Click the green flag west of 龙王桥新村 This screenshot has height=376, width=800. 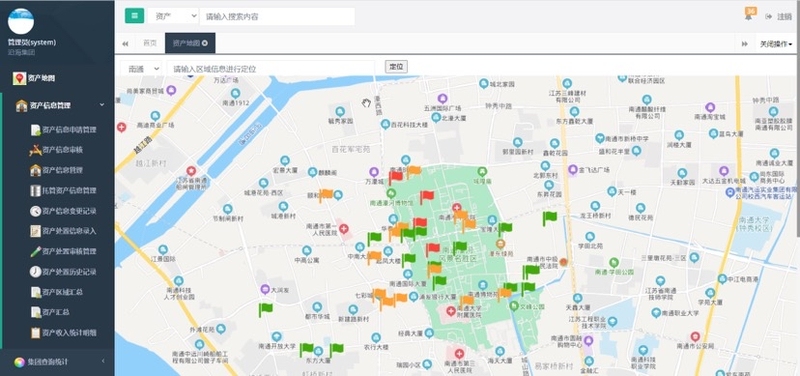pyautogui.click(x=549, y=218)
